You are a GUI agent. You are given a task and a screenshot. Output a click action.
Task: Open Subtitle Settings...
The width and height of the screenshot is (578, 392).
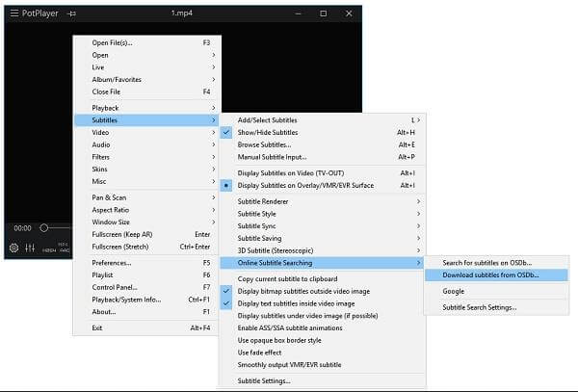tap(323, 381)
